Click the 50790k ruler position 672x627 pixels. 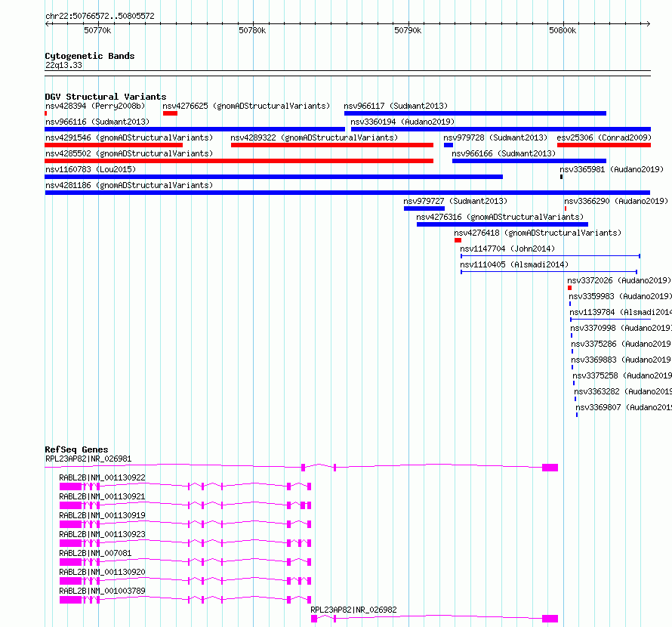(408, 30)
